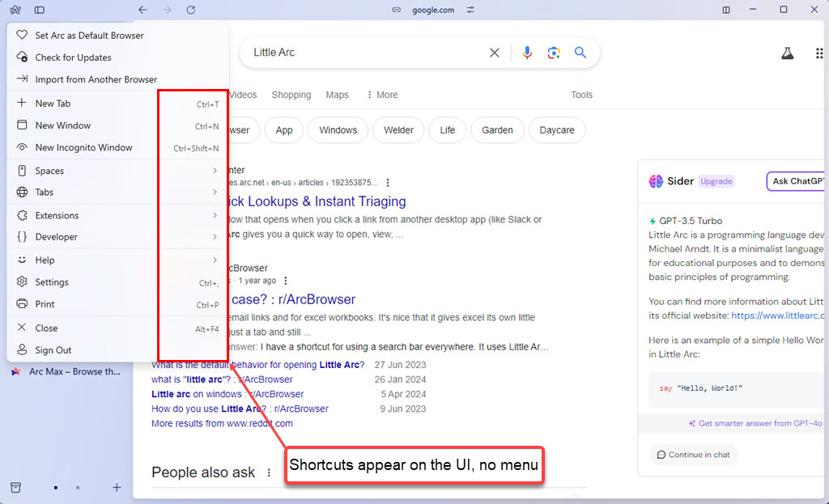Viewport: 829px width, 504px height.
Task: Filter results with the Garden chip
Action: pos(498,130)
